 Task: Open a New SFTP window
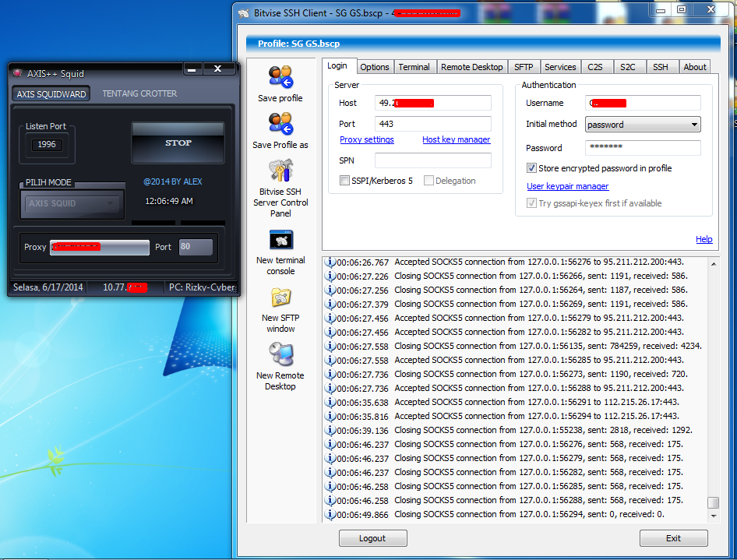pyautogui.click(x=280, y=298)
